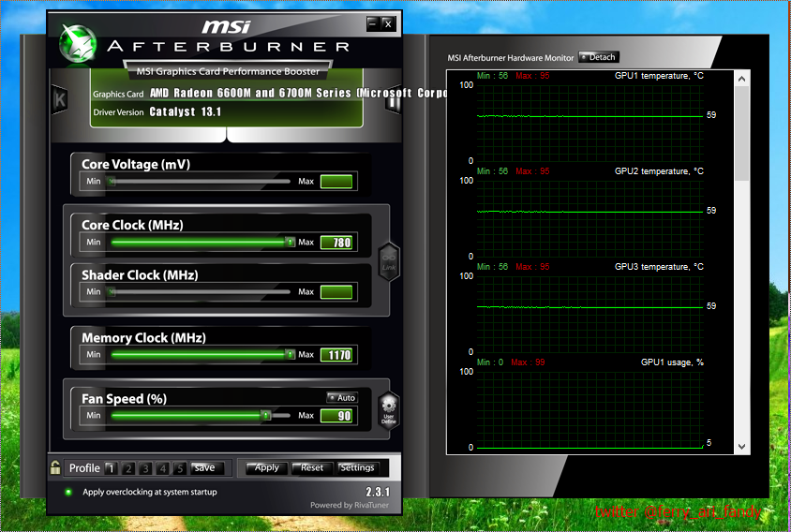Click the Memory Clock slider handle
Image resolution: width=791 pixels, height=532 pixels.
pyautogui.click(x=291, y=354)
